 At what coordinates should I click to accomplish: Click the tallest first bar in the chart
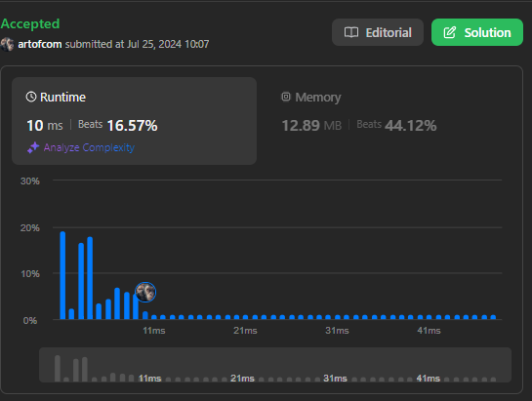coord(62,275)
